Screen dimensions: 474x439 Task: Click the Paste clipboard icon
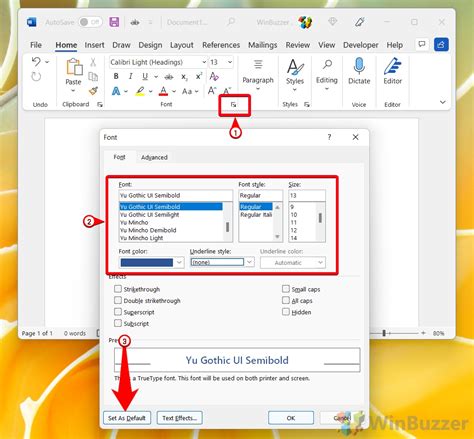click(x=74, y=67)
